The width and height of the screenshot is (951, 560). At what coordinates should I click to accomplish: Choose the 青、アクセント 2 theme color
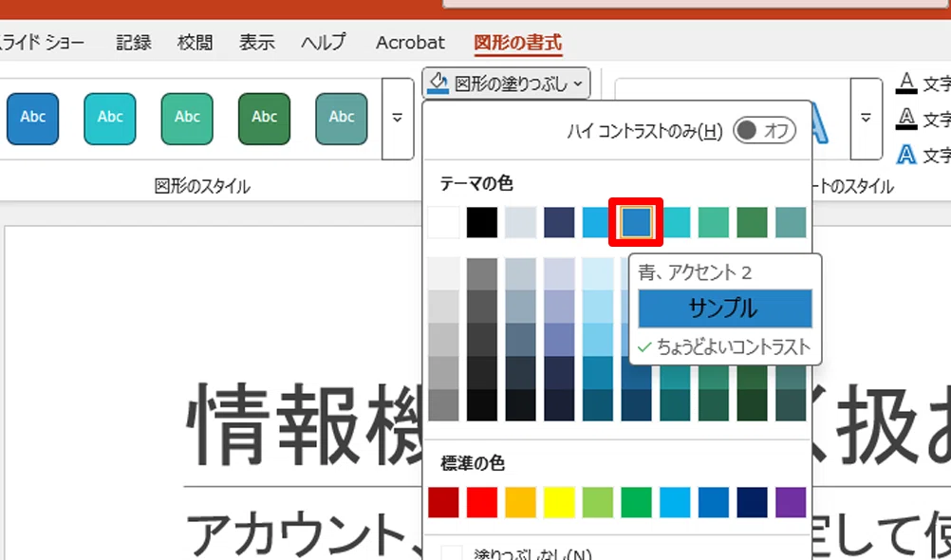[636, 222]
